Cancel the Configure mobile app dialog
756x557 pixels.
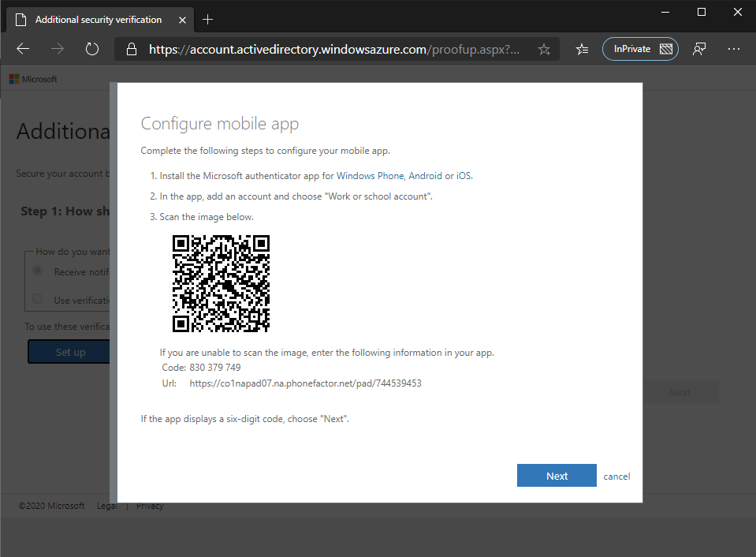click(616, 477)
